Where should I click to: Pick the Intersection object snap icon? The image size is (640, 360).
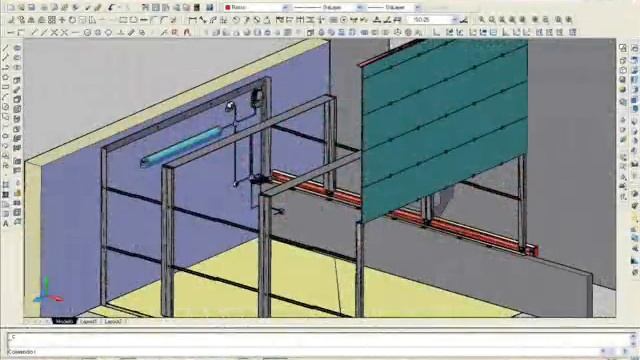pyautogui.click(x=54, y=32)
